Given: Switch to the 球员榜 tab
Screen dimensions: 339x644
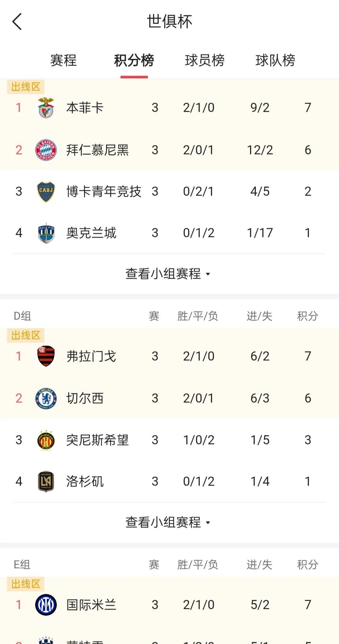Looking at the screenshot, I should 205,60.
